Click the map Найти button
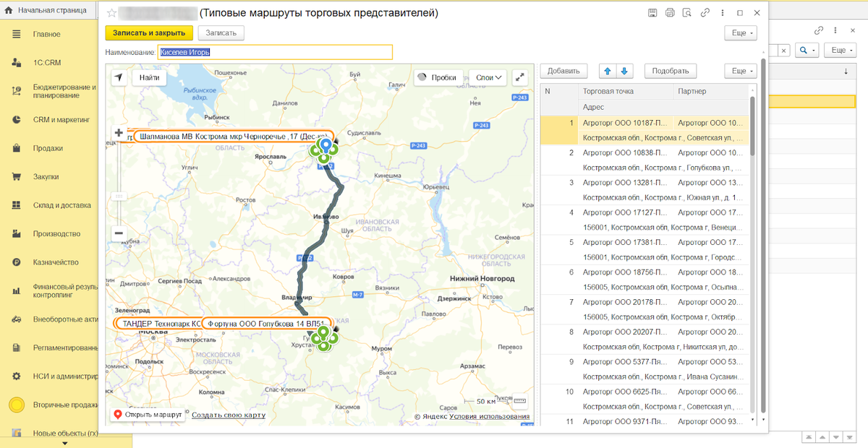868x448 pixels. (150, 77)
